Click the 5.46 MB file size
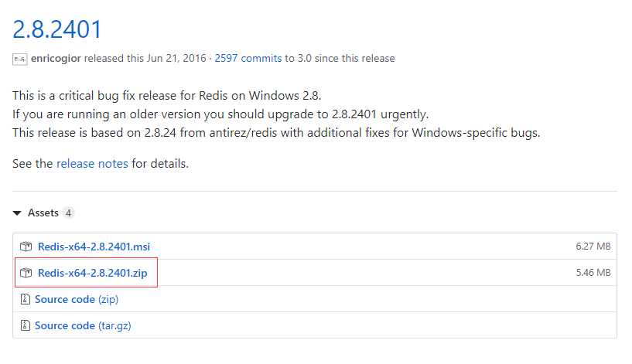The width and height of the screenshot is (632, 364). pyautogui.click(x=593, y=273)
